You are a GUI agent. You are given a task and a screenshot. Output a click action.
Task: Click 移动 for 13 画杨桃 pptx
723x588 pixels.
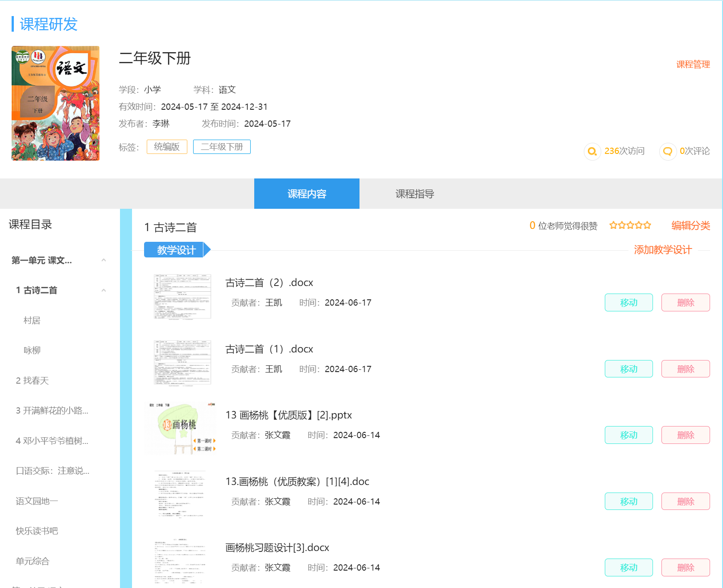[629, 435]
